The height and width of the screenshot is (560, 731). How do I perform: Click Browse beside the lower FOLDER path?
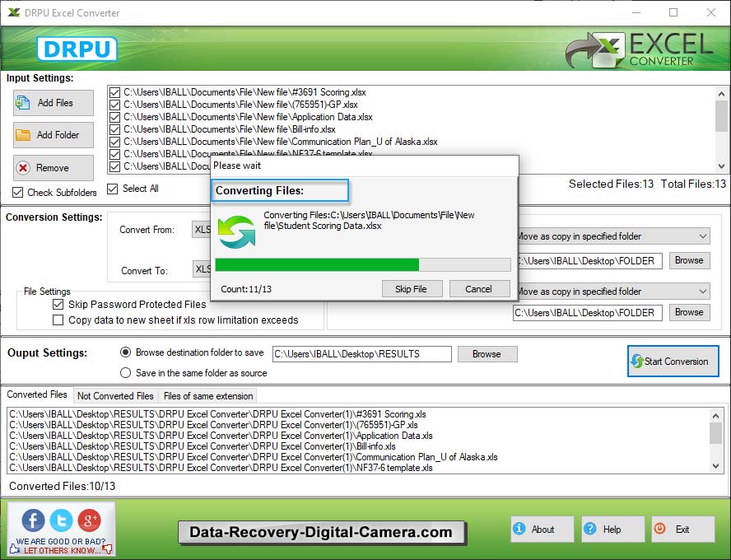[689, 312]
